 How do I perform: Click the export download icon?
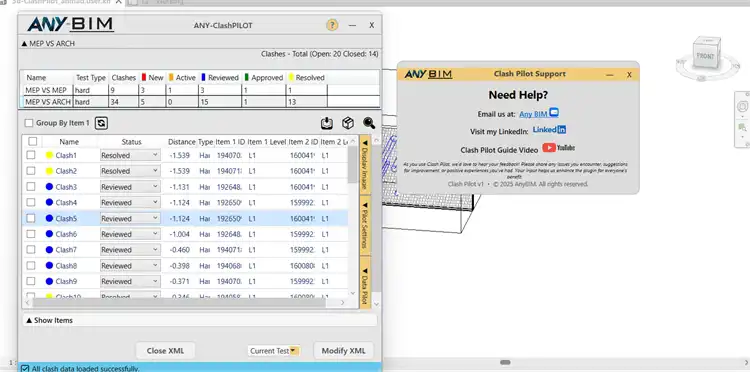point(327,123)
